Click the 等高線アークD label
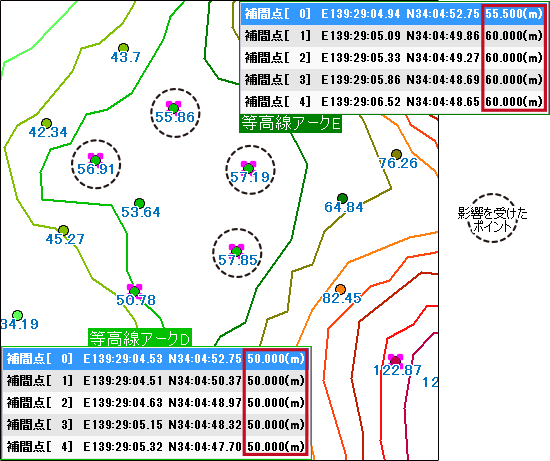The height and width of the screenshot is (461, 550). coord(140,338)
